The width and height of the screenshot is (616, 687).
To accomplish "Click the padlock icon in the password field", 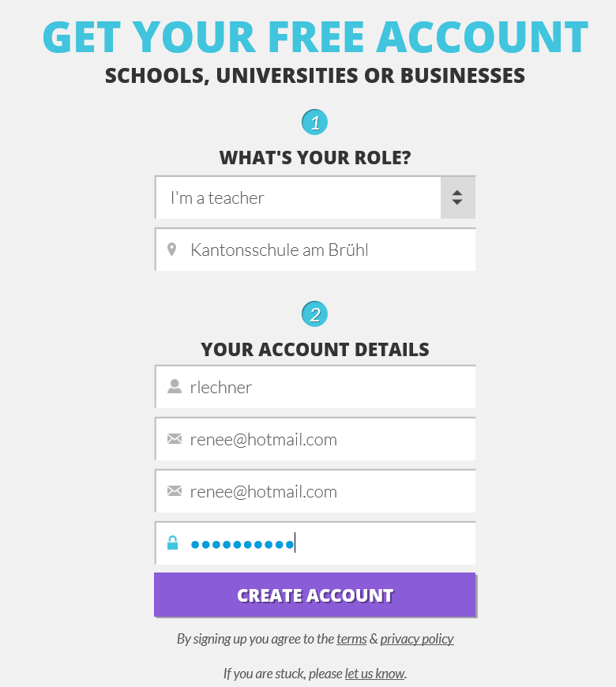I will [173, 543].
